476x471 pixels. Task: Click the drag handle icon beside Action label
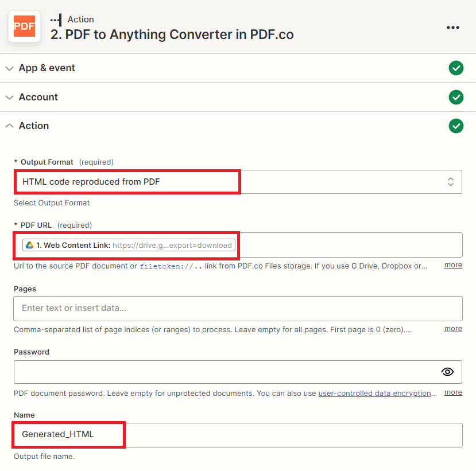56,19
